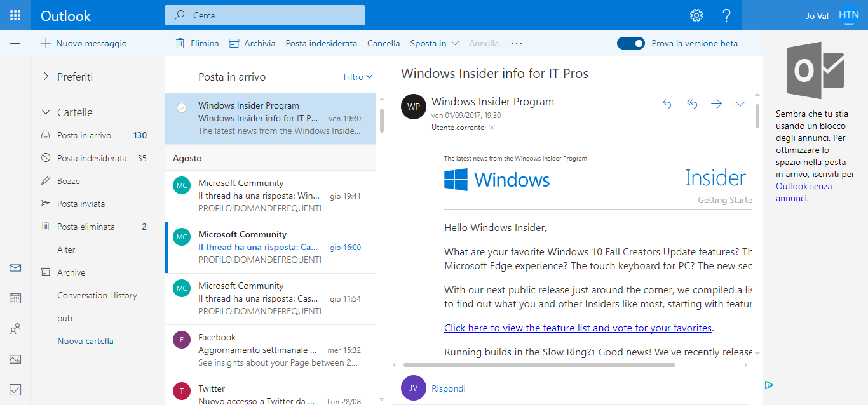Follow the 'Outlook senza annunci' link
868x405 pixels.
click(804, 186)
